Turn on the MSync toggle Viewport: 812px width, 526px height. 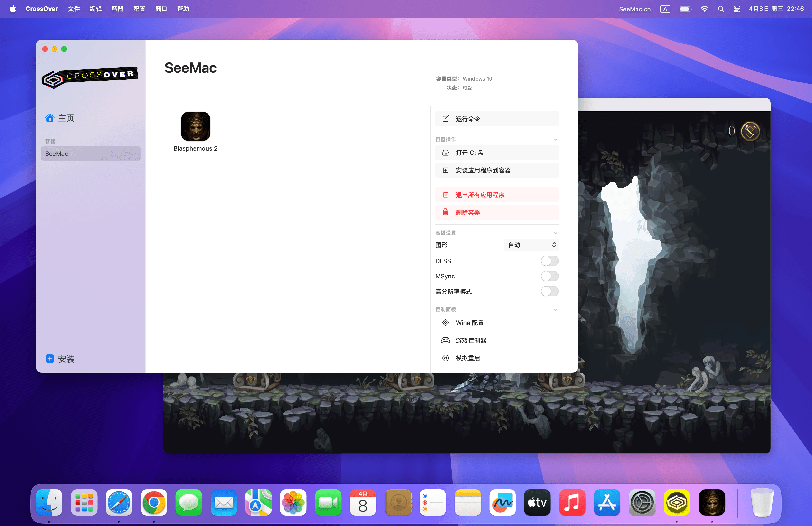(x=549, y=276)
